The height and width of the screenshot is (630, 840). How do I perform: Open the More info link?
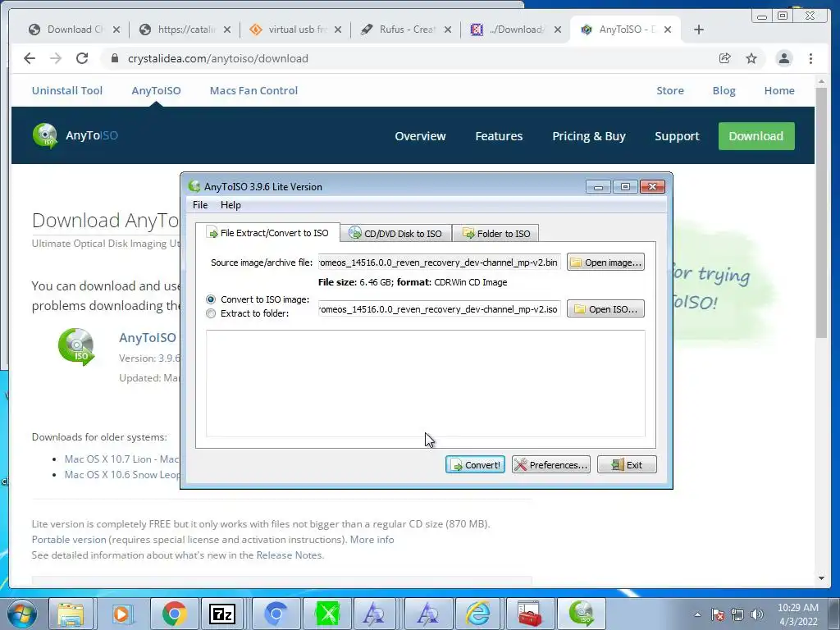(x=372, y=540)
